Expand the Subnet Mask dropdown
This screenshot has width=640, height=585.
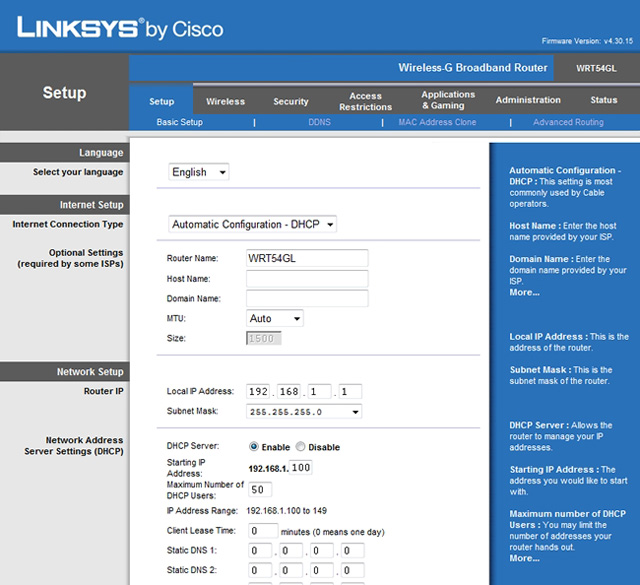[304, 411]
